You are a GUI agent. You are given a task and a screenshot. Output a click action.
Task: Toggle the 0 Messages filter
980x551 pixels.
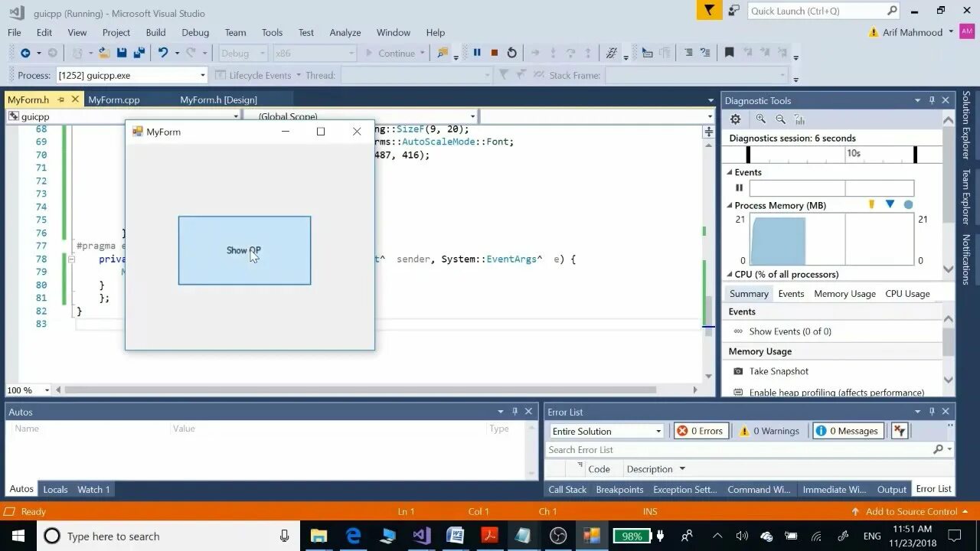pyautogui.click(x=848, y=431)
